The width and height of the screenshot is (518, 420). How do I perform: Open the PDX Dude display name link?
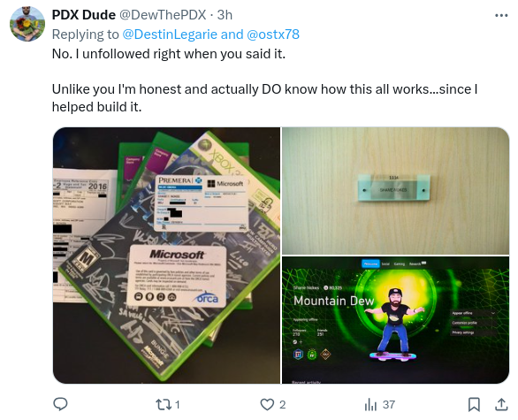coord(84,15)
